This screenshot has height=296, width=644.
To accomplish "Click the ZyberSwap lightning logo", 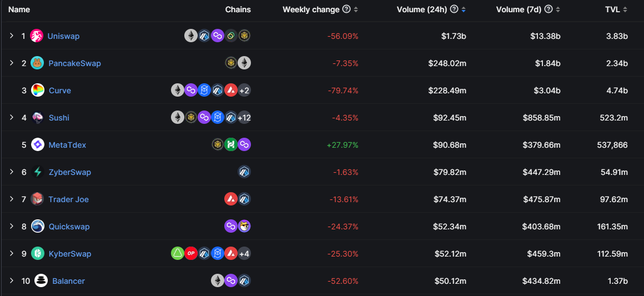I will pos(38,172).
